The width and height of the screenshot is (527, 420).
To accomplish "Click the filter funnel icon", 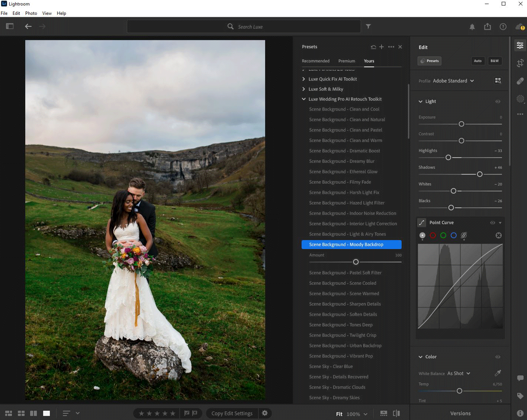I will (368, 26).
